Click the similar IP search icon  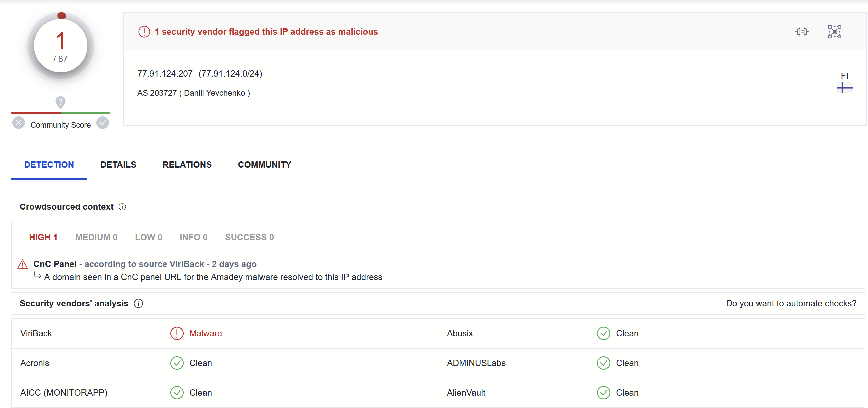click(x=802, y=32)
